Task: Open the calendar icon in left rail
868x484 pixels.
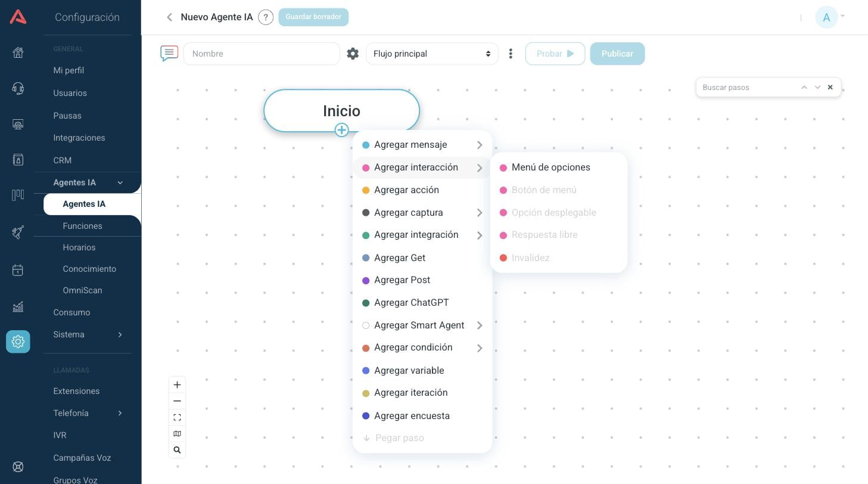Action: [x=18, y=270]
